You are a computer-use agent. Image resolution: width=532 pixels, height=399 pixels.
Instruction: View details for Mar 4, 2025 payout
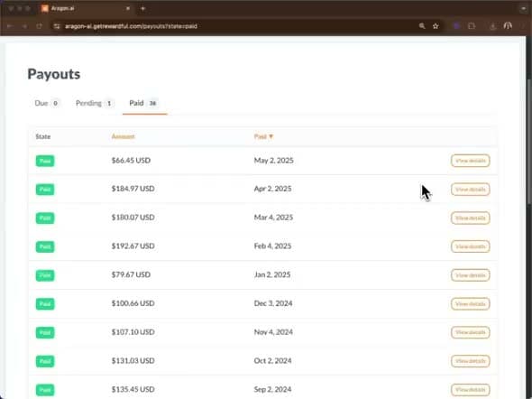coord(471,218)
